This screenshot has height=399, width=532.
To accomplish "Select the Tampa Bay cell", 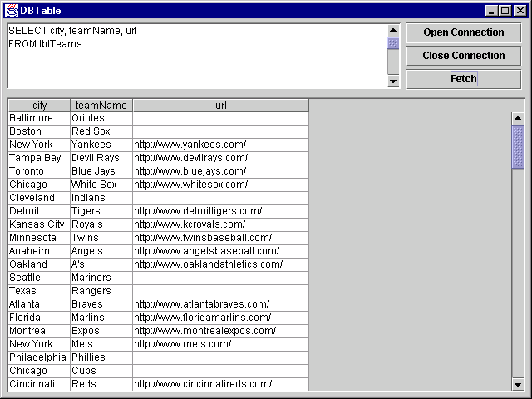I will 39,158.
